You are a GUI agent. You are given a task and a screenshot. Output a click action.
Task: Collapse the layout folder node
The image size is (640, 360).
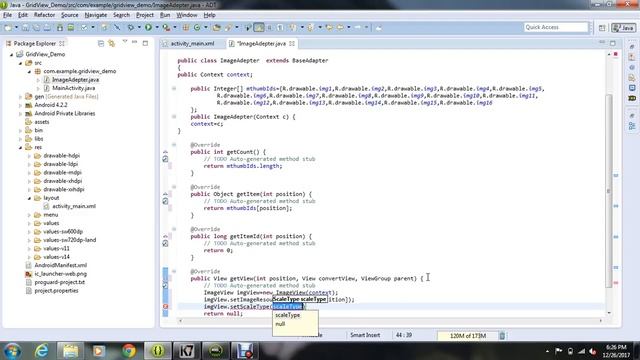(x=29, y=198)
